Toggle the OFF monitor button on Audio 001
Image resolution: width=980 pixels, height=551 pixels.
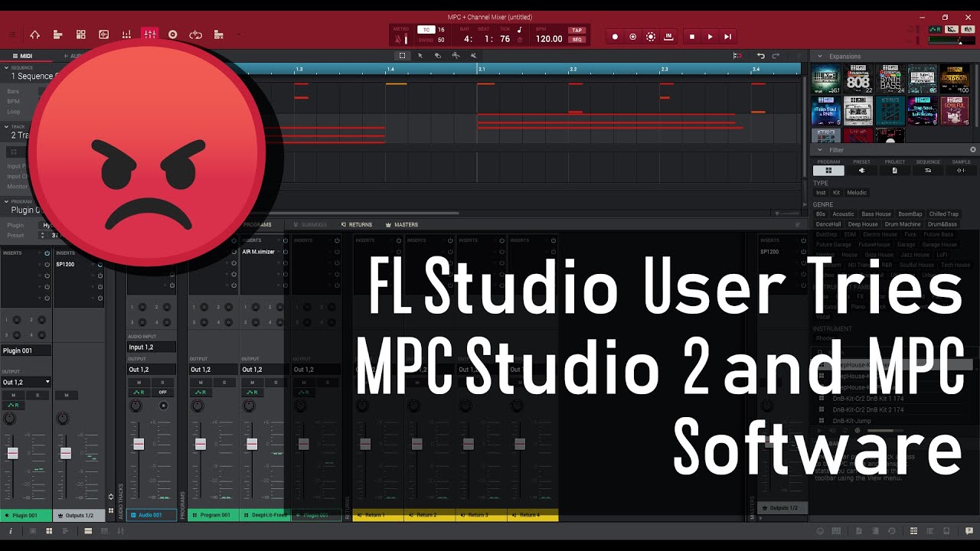[x=162, y=392]
